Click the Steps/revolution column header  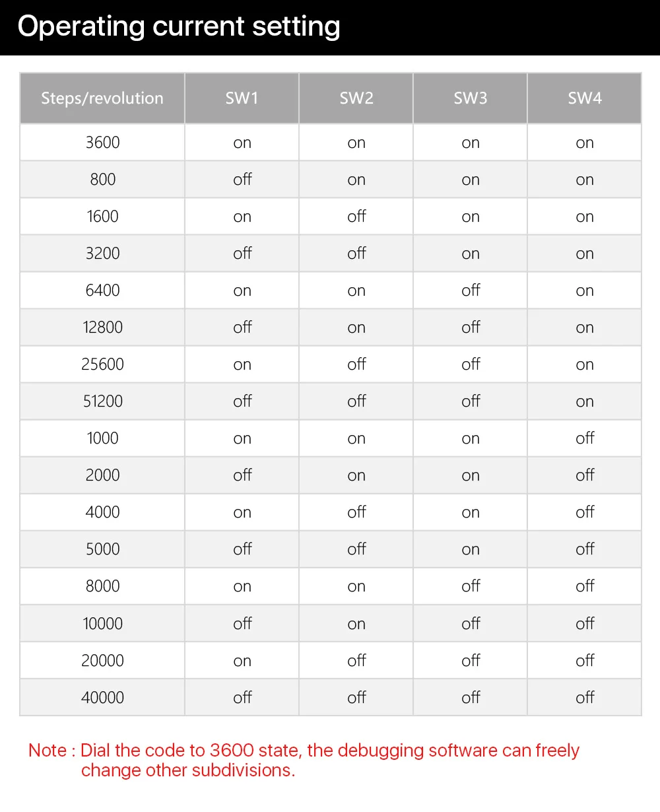102,98
